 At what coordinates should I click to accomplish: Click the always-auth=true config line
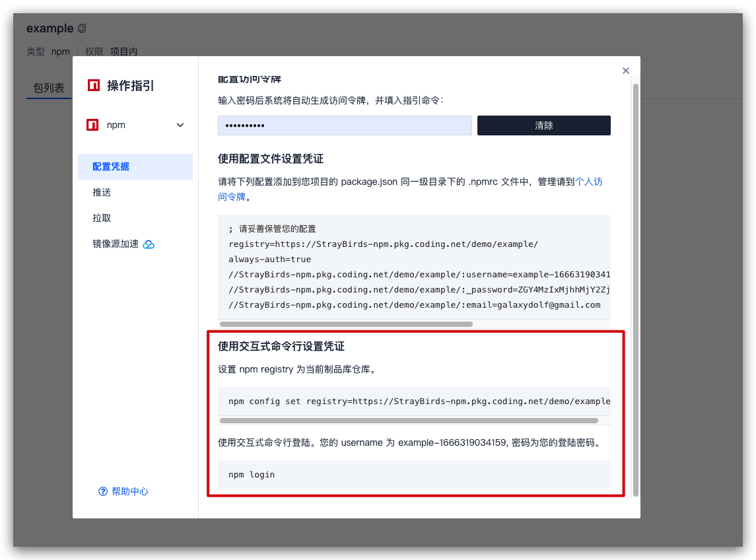(269, 260)
